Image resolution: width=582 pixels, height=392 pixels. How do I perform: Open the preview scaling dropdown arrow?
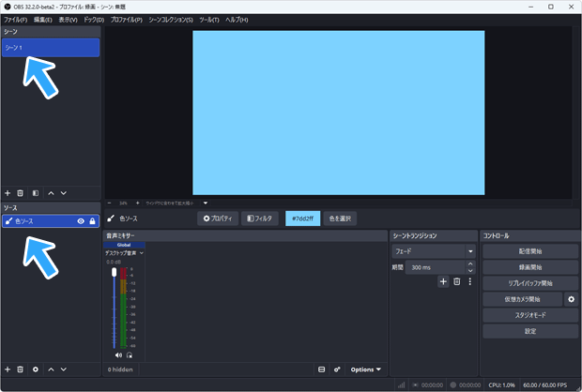point(206,203)
